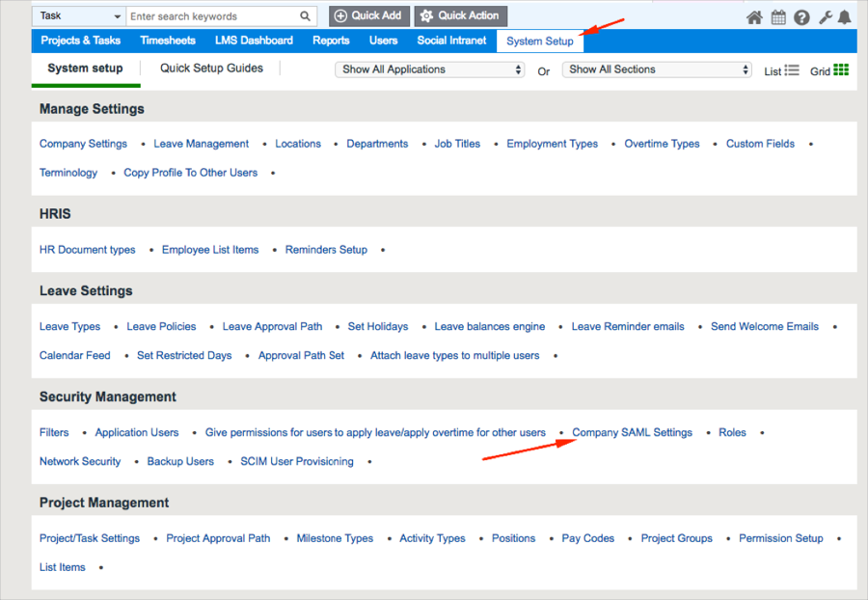The height and width of the screenshot is (600, 868).
Task: View notifications via the bell icon
Action: point(845,17)
